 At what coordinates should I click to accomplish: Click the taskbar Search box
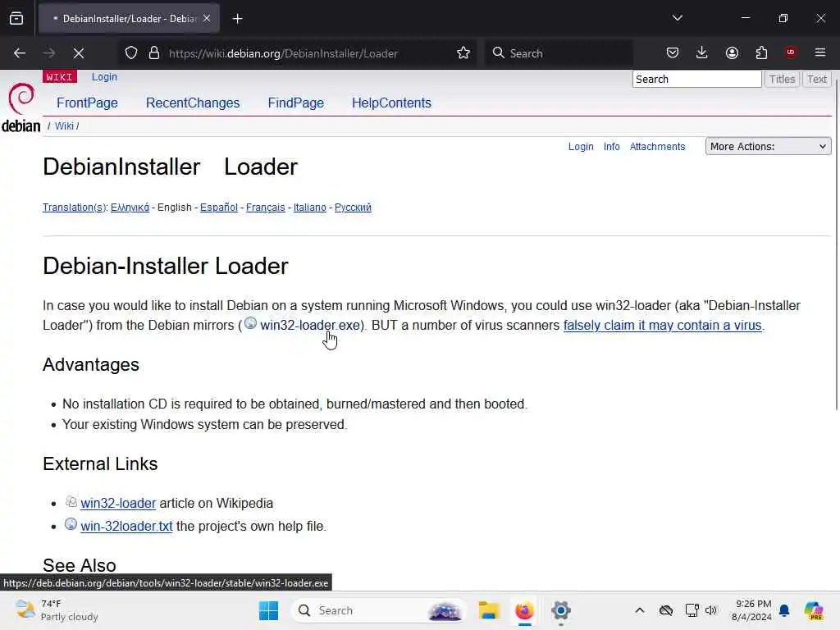click(379, 610)
